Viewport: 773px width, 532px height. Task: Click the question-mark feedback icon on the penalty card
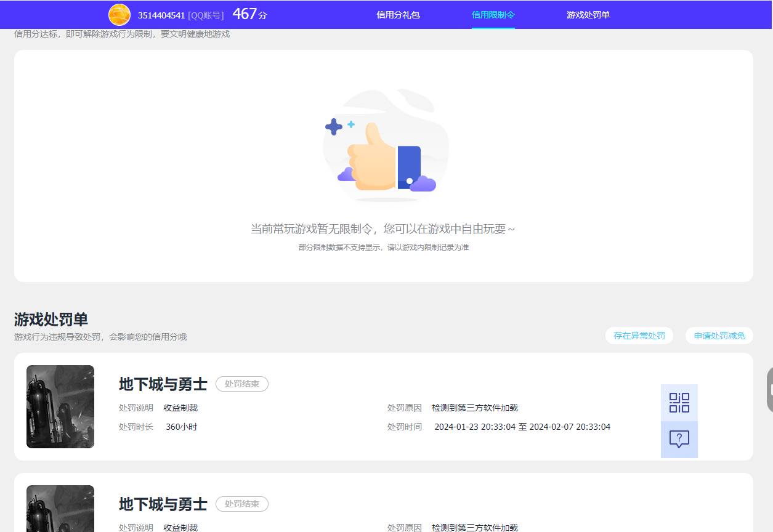coord(679,439)
